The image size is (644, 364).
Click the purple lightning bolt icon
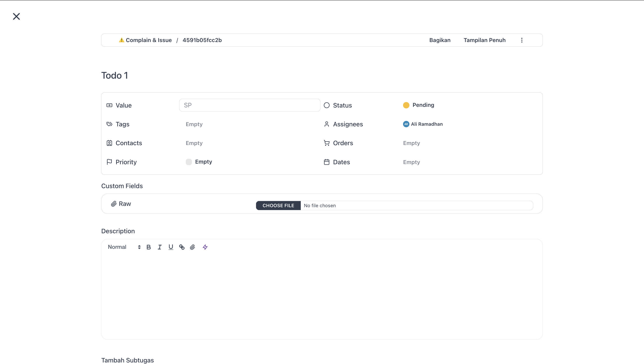[205, 247]
